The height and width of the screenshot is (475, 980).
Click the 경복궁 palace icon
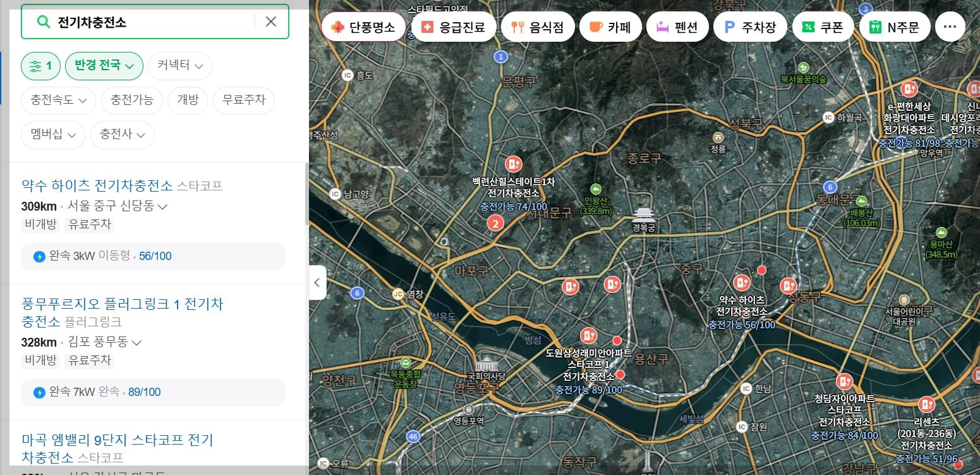coord(643,215)
